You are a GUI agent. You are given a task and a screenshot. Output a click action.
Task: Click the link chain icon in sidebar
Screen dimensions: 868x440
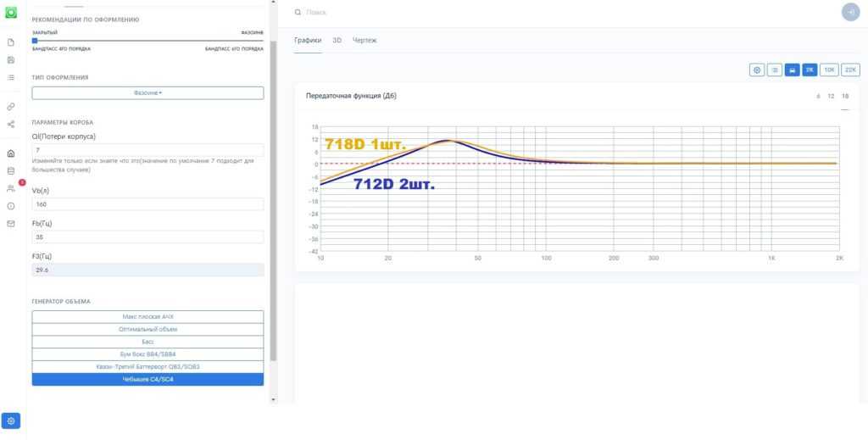click(x=11, y=107)
